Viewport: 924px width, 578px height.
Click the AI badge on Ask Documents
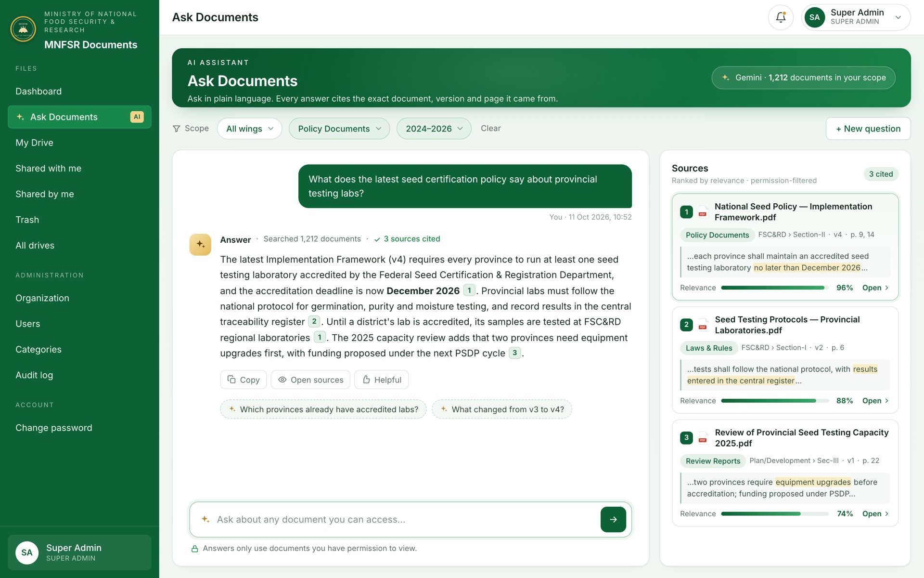tap(137, 117)
